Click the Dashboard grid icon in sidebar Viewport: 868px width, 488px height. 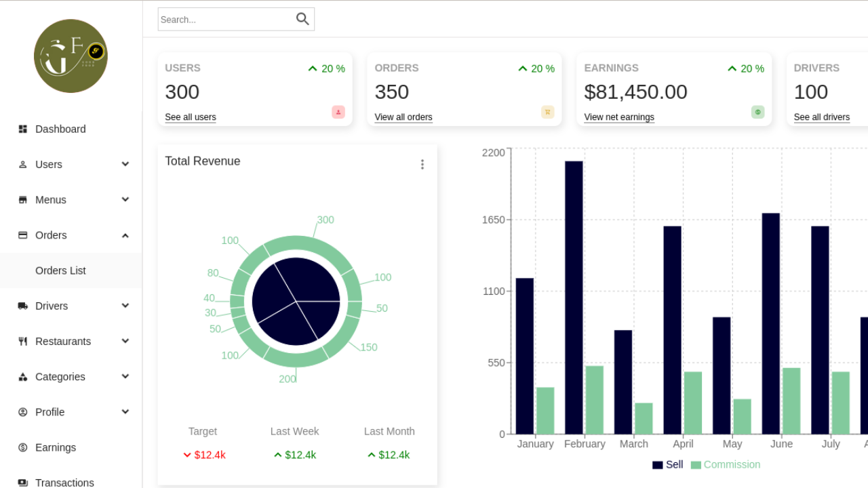coord(23,129)
